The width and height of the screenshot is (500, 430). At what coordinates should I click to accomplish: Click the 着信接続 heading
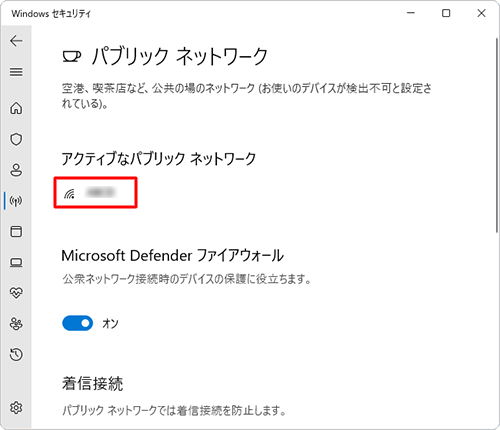[x=93, y=383]
